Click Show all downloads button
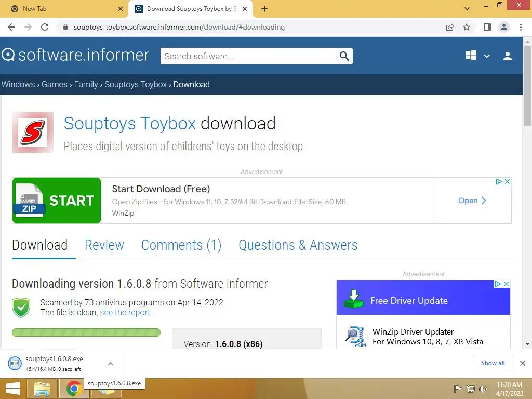The image size is (532, 399). coord(493,363)
